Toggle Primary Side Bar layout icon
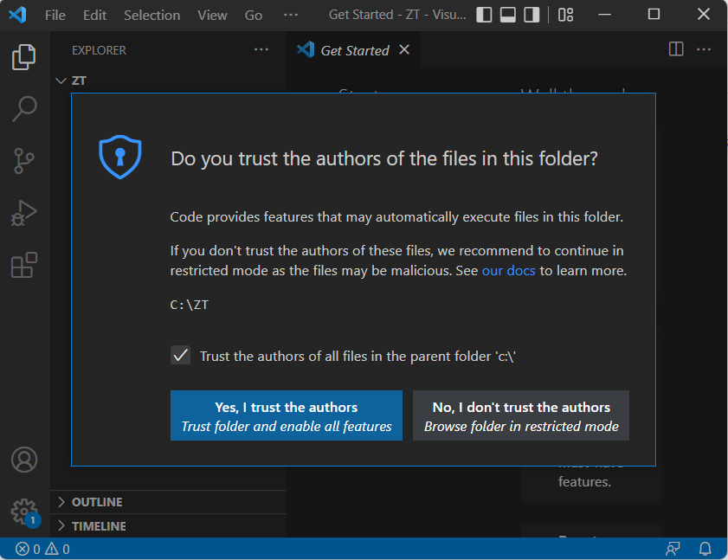 pos(484,15)
